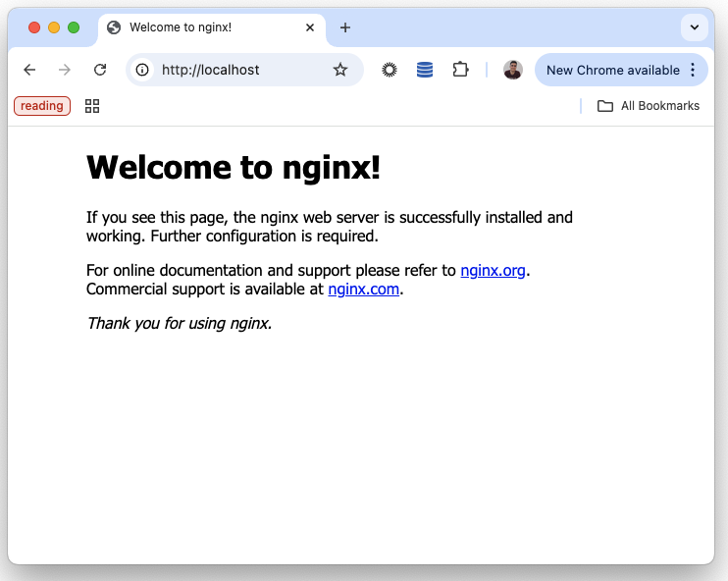This screenshot has width=728, height=581.
Task: Maximize the window with green button
Action: (x=74, y=27)
